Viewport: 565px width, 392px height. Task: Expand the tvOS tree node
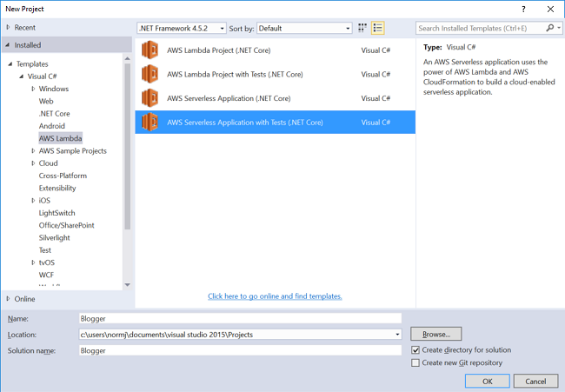coord(33,262)
